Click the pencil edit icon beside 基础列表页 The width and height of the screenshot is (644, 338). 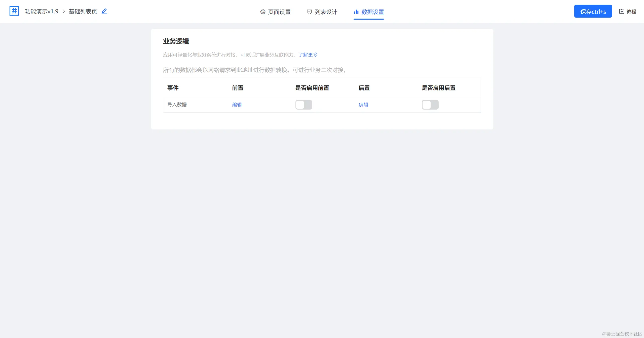pos(104,11)
